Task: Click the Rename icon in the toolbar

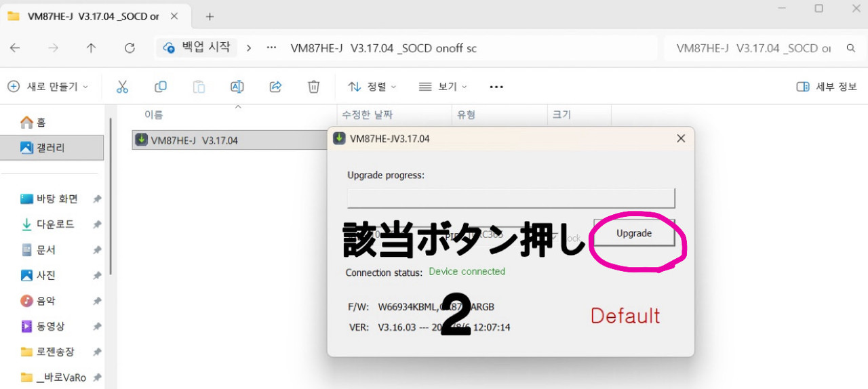Action: (x=237, y=87)
